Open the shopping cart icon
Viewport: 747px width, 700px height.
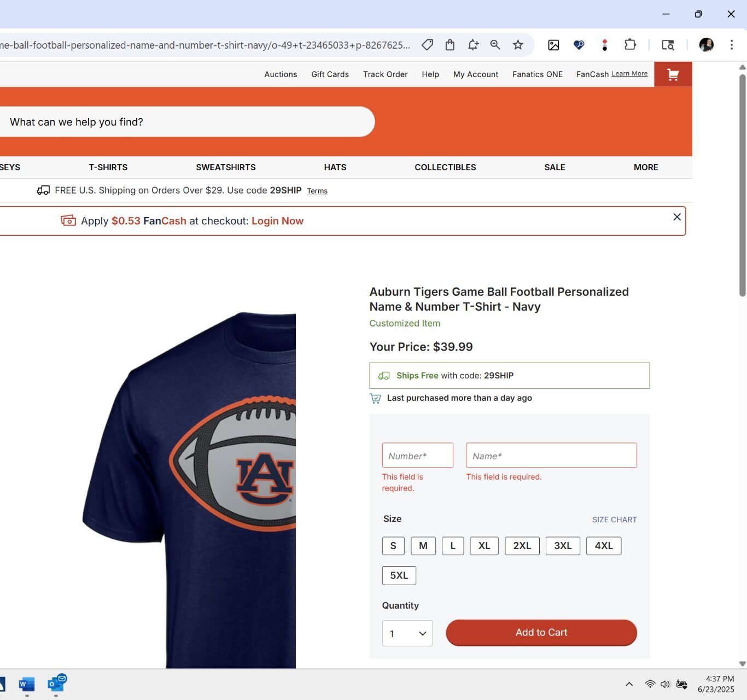pos(673,74)
